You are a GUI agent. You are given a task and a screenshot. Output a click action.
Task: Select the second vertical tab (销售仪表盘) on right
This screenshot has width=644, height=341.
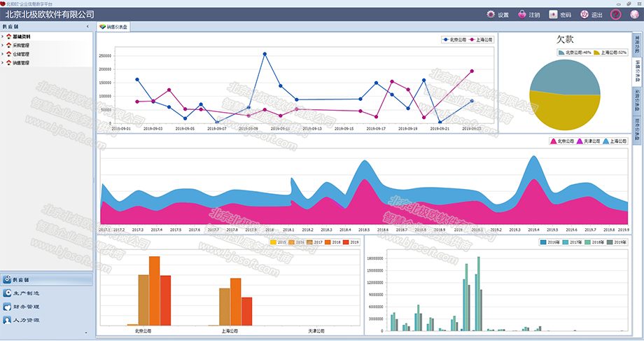click(637, 71)
